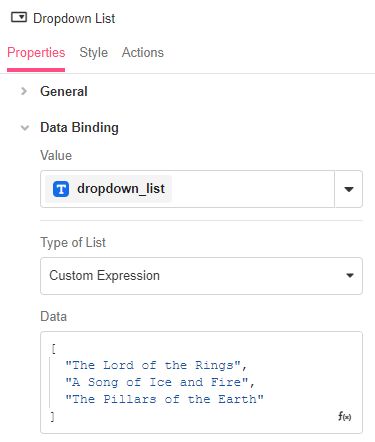Select the dropdown_list variable chip
Viewport: 375px width, 442px height.
coord(109,189)
